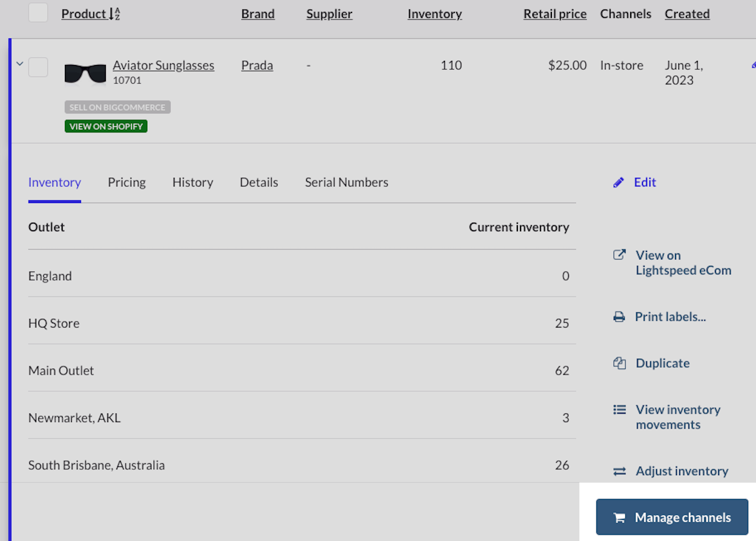
Task: Click the printer icon for Print labels
Action: [x=619, y=317]
